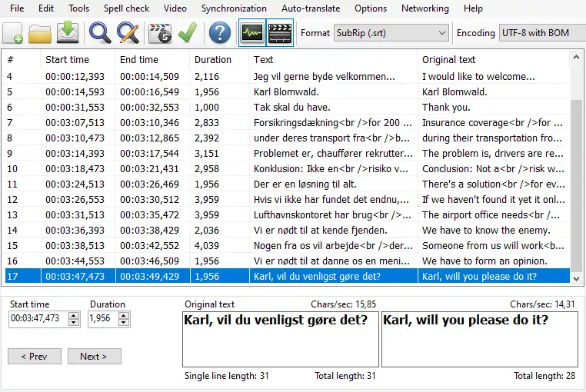Increase start time with up spinner
Image resolution: width=586 pixels, height=392 pixels.
click(74, 315)
